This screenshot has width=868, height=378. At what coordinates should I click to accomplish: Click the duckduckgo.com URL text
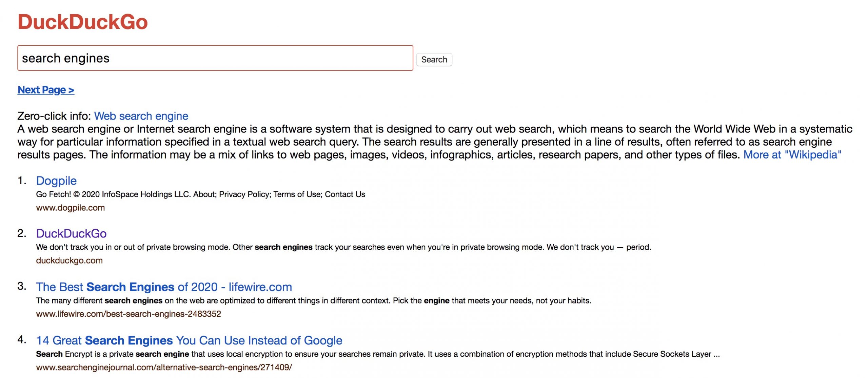(x=69, y=260)
